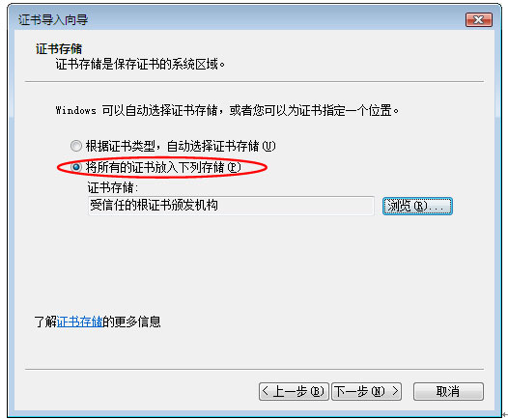Open the 浏览(R)... store browser
This screenshot has height=420, width=508.
point(417,206)
